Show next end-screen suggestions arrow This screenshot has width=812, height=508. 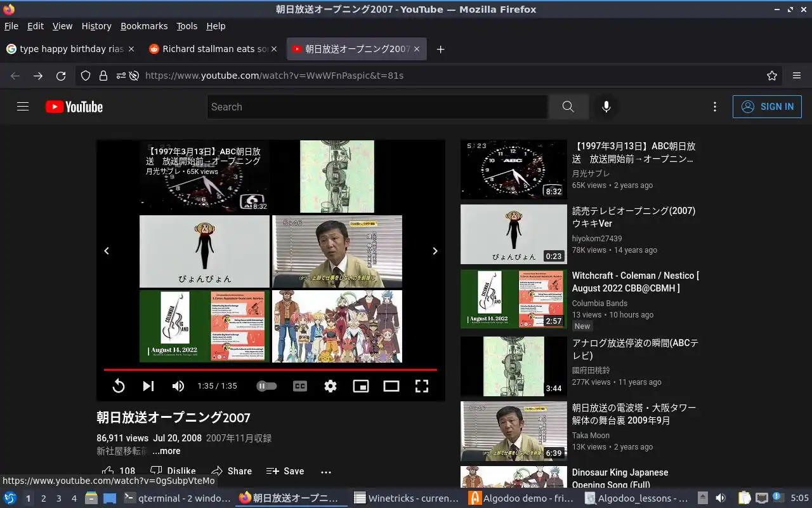[x=435, y=251]
